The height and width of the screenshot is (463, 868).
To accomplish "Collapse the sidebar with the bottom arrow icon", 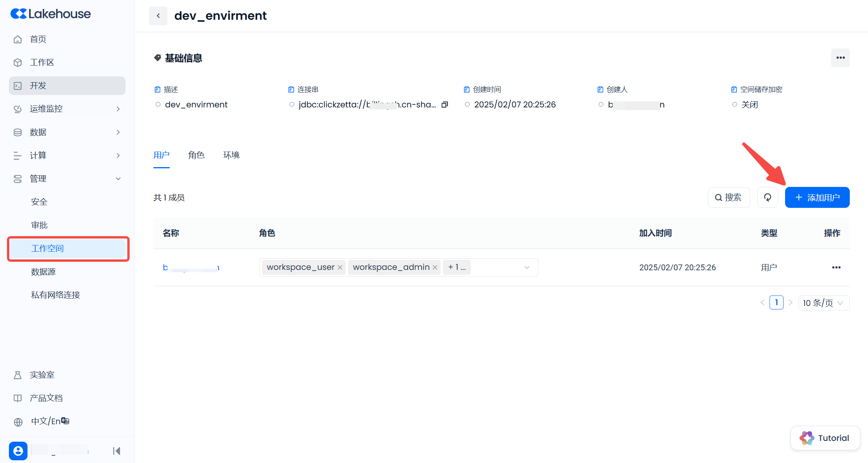I will point(117,451).
